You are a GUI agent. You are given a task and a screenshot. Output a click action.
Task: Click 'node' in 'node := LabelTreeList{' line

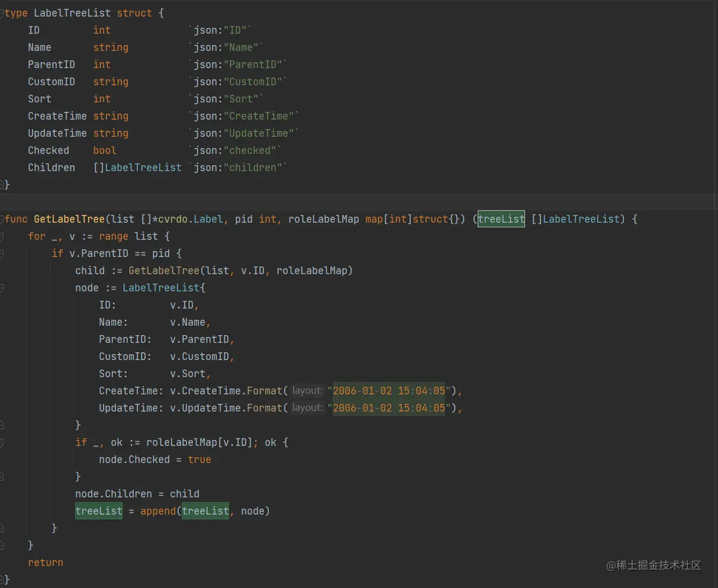pos(87,288)
